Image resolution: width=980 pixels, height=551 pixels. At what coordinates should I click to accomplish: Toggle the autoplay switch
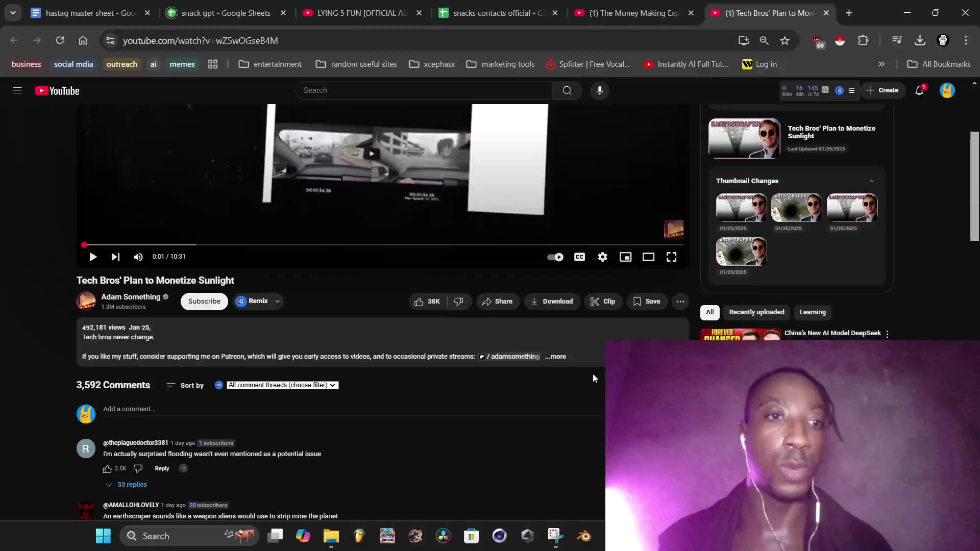(x=555, y=257)
